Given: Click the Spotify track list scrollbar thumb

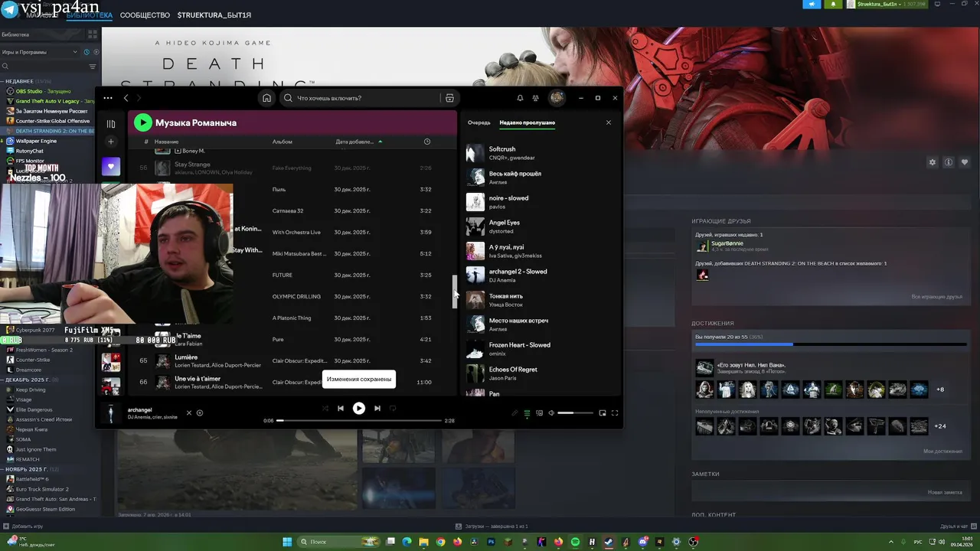Looking at the screenshot, I should pyautogui.click(x=455, y=292).
